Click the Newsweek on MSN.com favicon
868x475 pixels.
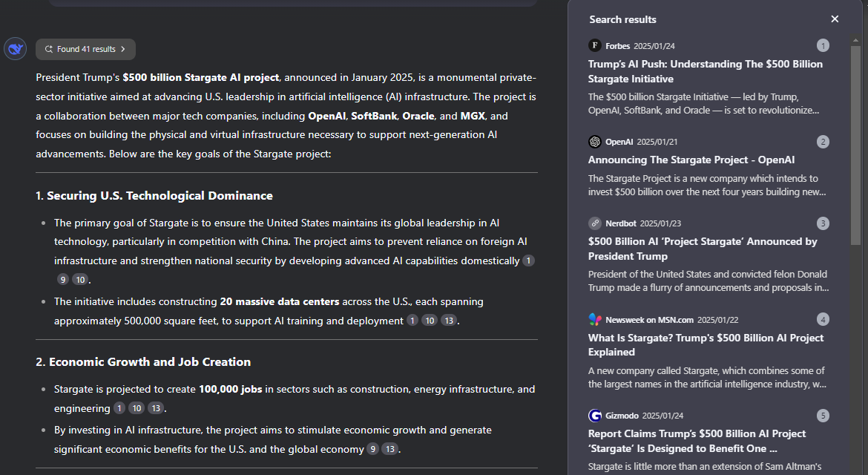pos(594,319)
